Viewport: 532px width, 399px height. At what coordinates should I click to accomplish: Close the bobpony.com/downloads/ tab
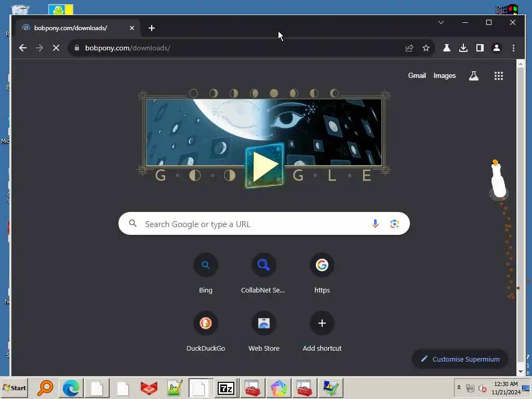pyautogui.click(x=131, y=28)
